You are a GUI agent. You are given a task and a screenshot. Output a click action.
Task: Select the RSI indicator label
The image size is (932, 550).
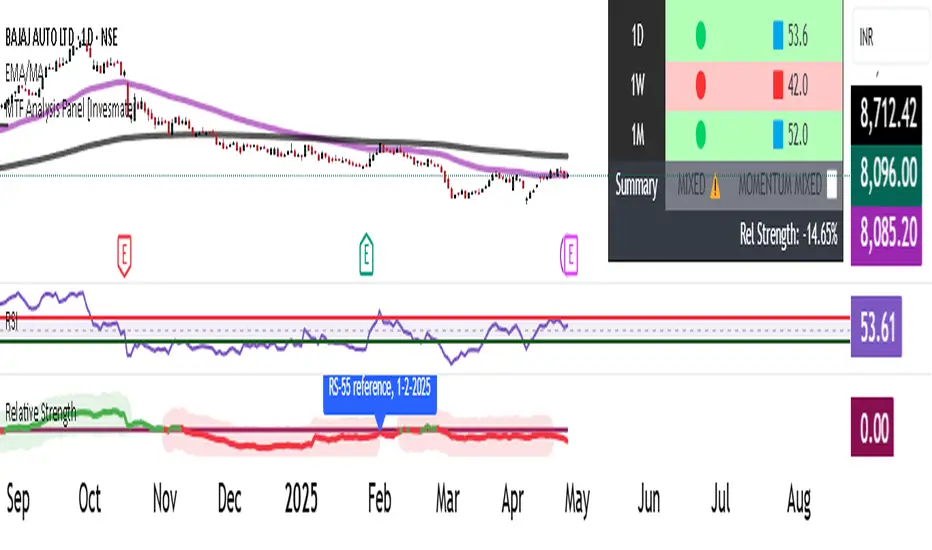[x=11, y=321]
